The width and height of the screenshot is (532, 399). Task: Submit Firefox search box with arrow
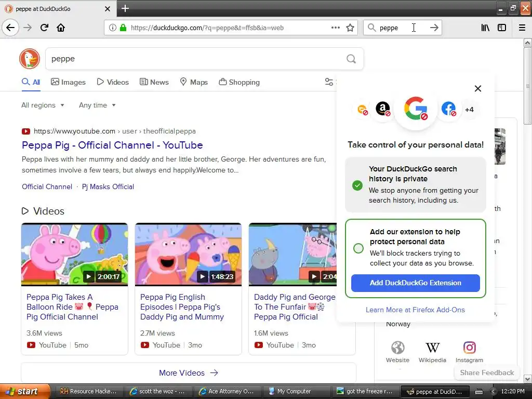[x=434, y=28]
